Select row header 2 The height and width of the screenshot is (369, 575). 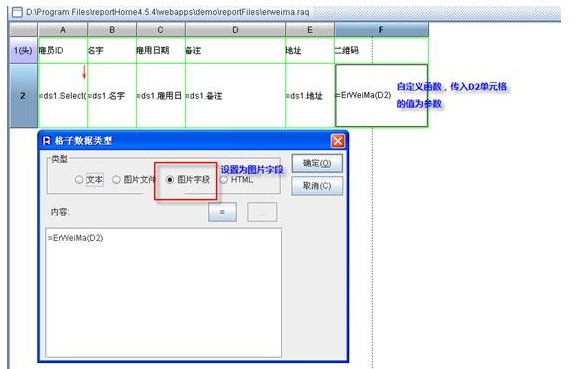coord(23,96)
